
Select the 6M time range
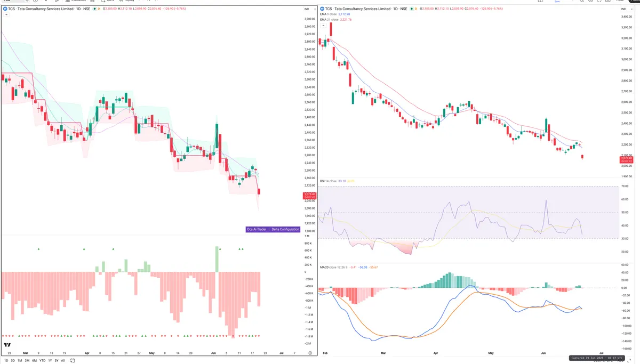coord(34,361)
